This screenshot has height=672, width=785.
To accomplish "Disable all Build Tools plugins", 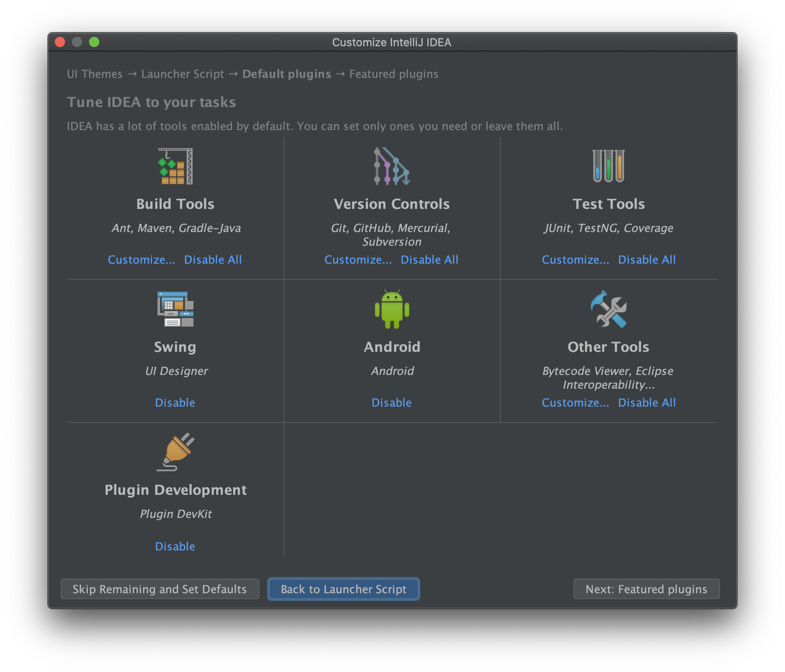I will coord(213,260).
